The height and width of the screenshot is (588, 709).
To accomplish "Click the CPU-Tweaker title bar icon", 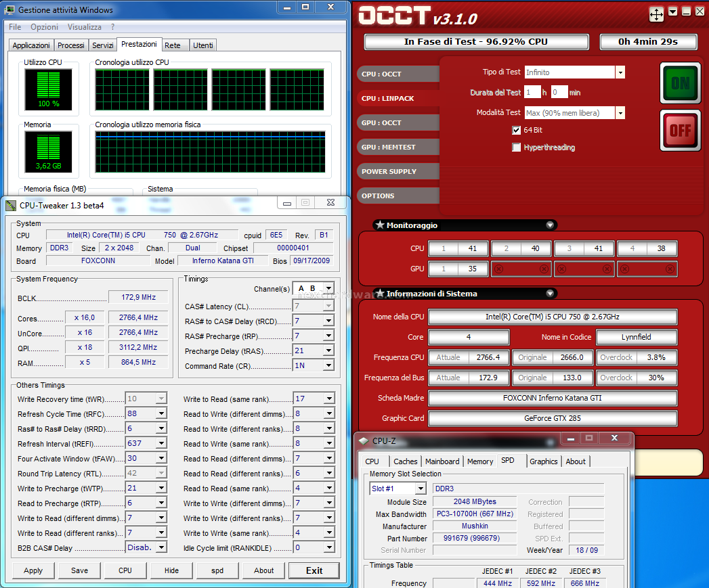I will tap(11, 206).
